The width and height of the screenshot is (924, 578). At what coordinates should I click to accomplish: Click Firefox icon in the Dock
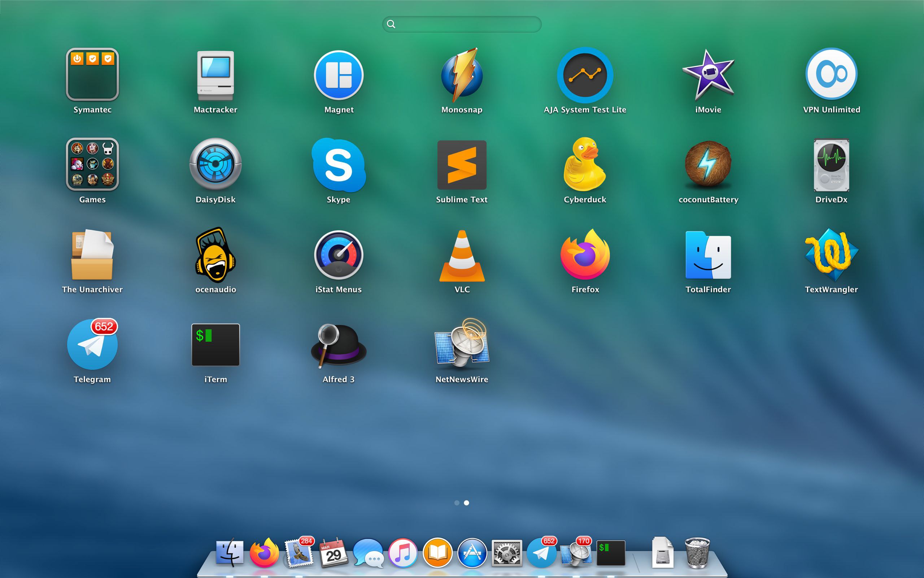click(264, 552)
